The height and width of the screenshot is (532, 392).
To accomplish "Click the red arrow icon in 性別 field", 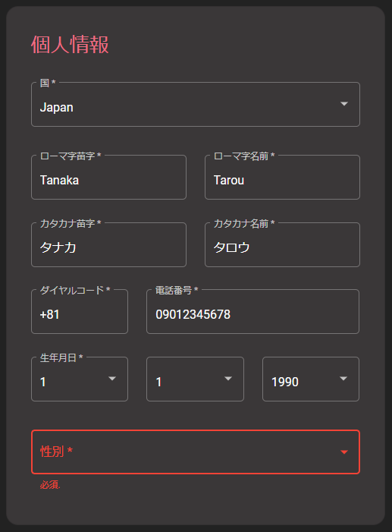I will pos(343,452).
